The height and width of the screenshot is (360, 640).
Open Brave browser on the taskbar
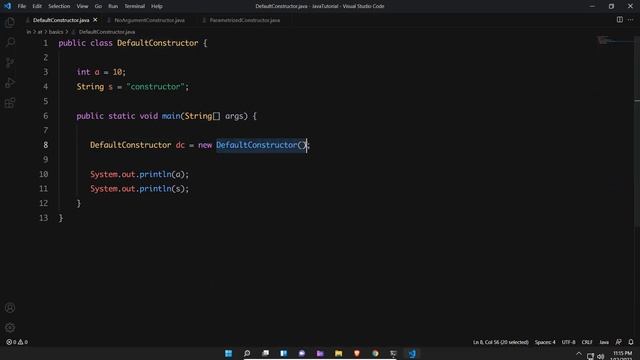point(357,353)
